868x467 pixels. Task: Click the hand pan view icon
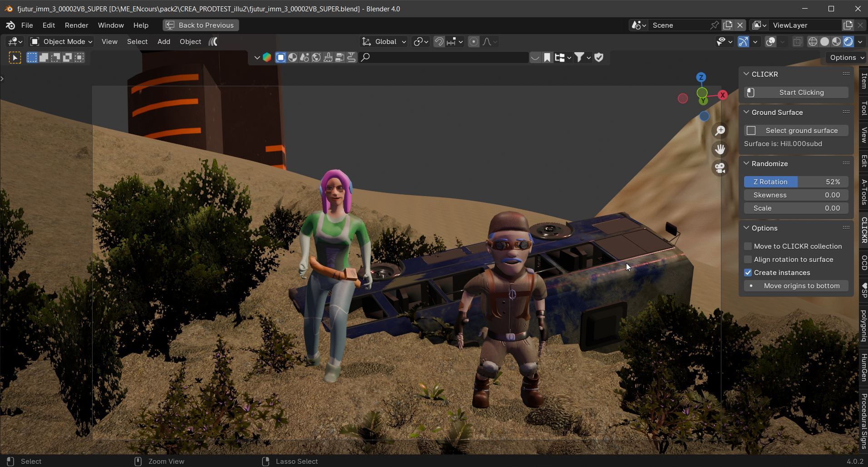click(720, 149)
